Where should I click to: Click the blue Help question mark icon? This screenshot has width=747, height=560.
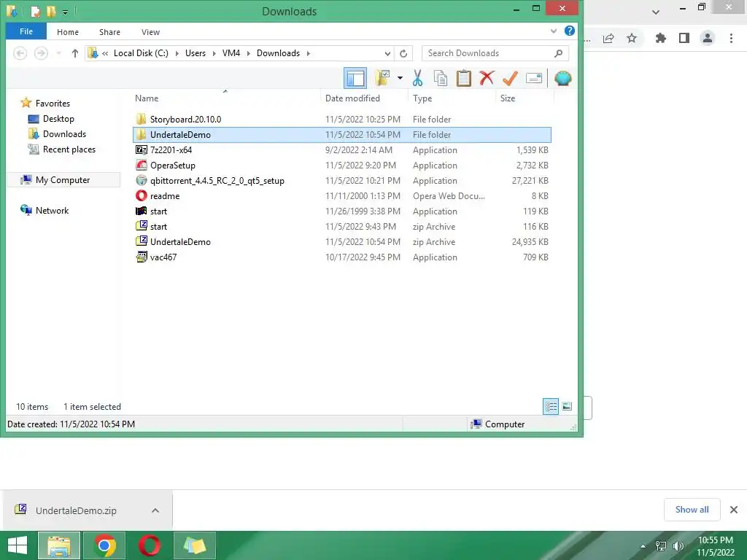(x=569, y=31)
